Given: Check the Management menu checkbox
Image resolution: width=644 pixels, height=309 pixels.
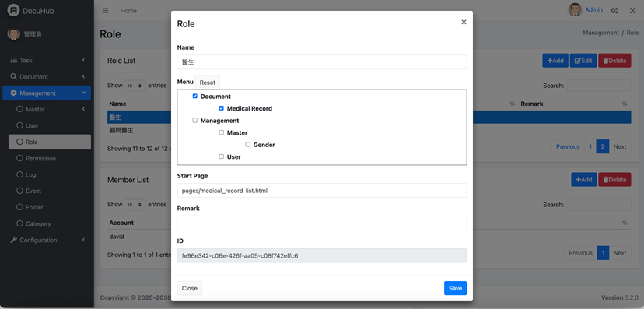Looking at the screenshot, I should (195, 121).
